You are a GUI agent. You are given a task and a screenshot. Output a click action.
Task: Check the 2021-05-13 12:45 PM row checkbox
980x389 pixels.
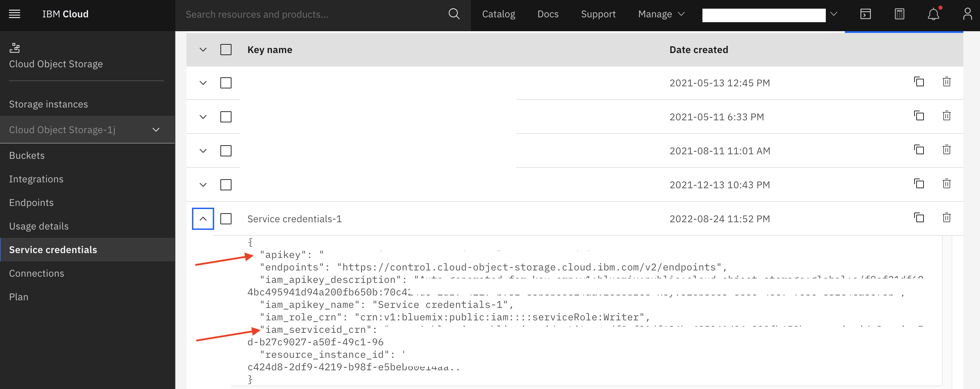pyautogui.click(x=226, y=83)
